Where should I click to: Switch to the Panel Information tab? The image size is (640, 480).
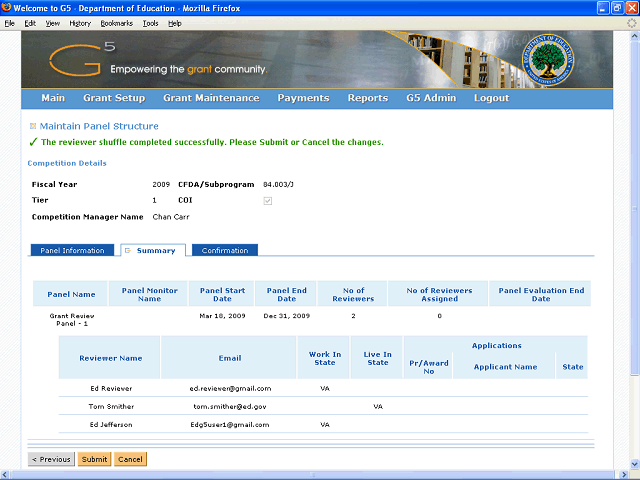[70, 250]
